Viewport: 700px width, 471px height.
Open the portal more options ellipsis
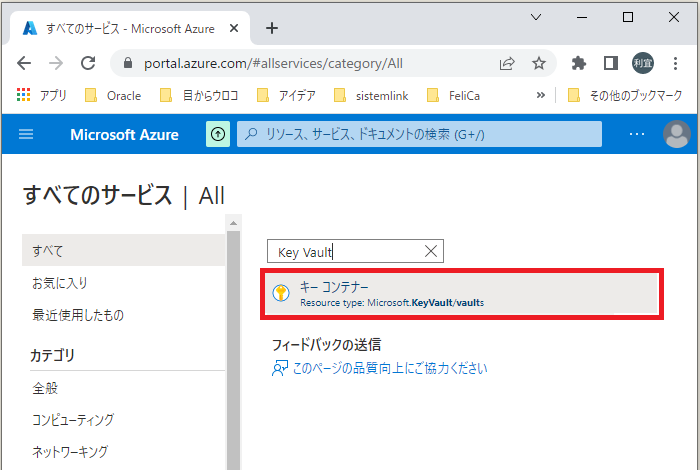[637, 134]
